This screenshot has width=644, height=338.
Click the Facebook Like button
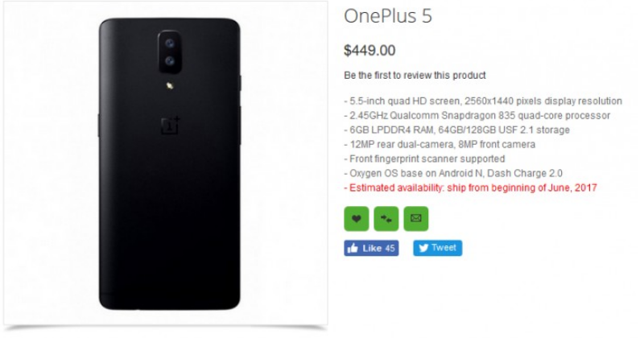point(371,248)
